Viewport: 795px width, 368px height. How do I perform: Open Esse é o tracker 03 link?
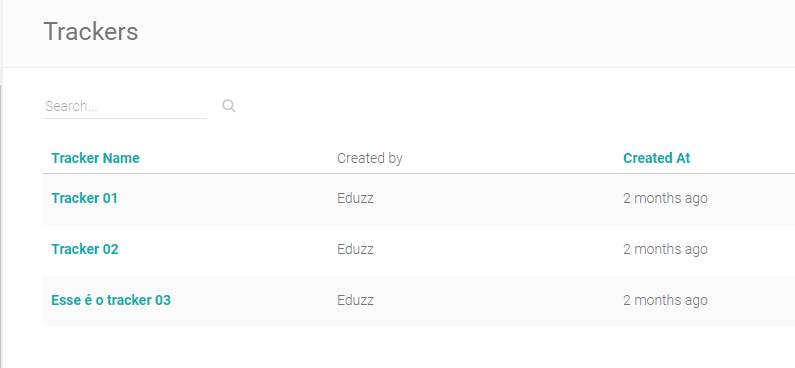[111, 300]
